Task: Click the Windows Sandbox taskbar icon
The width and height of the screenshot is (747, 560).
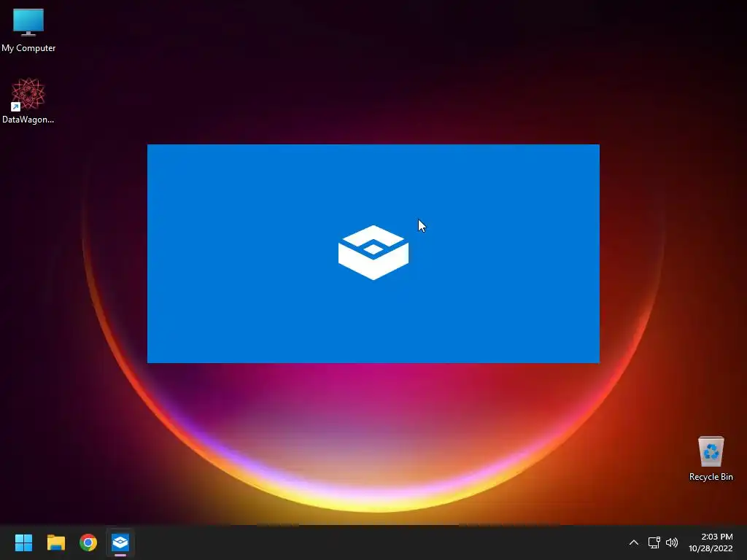Action: [120, 542]
